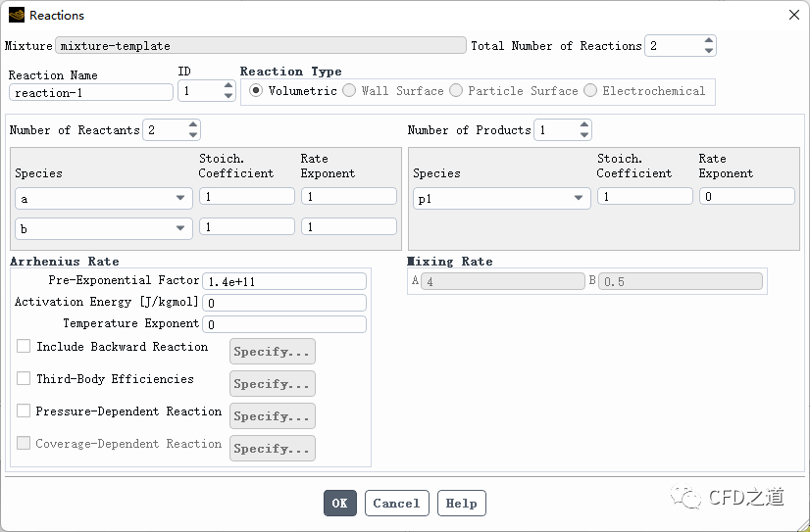Expand the species dropdown showing b
The width and height of the screenshot is (810, 532).
[103, 228]
